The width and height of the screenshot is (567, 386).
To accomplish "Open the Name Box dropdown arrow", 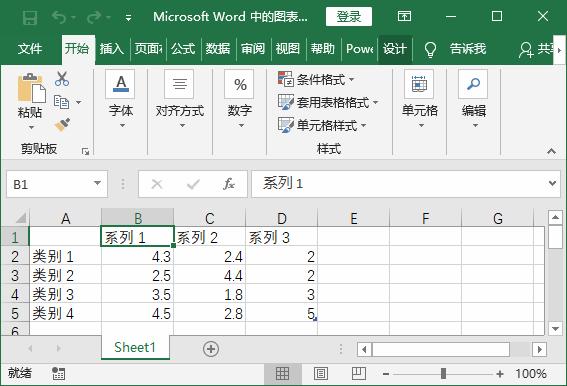I will click(x=97, y=183).
